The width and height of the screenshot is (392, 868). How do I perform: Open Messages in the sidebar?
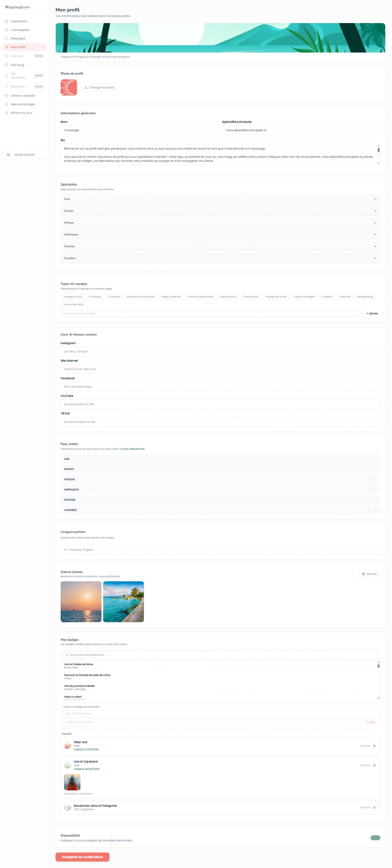tap(24, 39)
